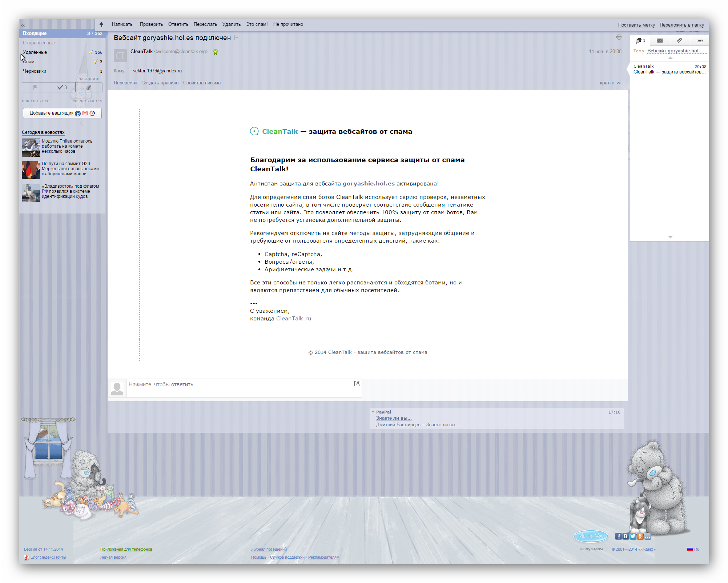Click the Добавьте ваш ящик button
Viewport: 728px width, 583px height.
coord(62,113)
